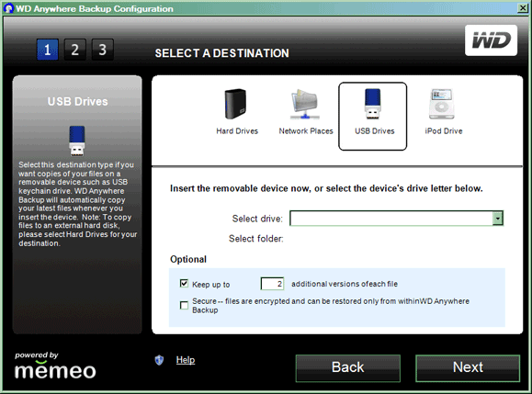Open the Select drive dropdown arrow
The height and width of the screenshot is (394, 532).
[497, 219]
